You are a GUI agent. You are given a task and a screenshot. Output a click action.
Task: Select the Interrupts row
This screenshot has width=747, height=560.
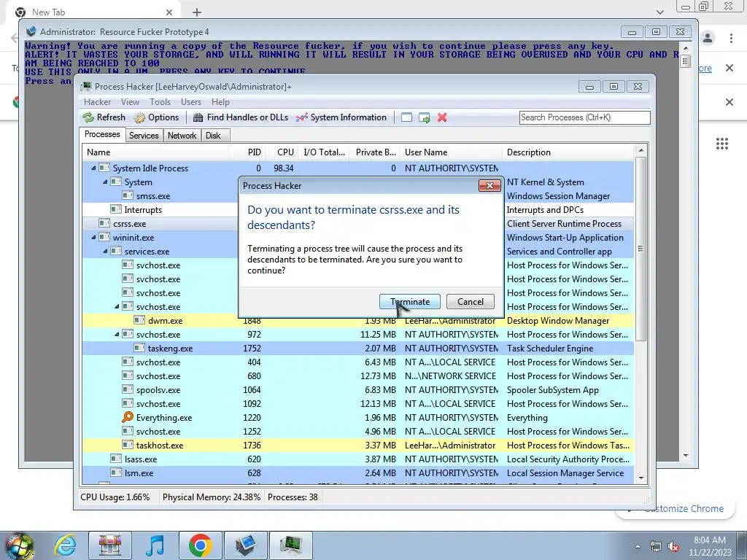point(160,209)
